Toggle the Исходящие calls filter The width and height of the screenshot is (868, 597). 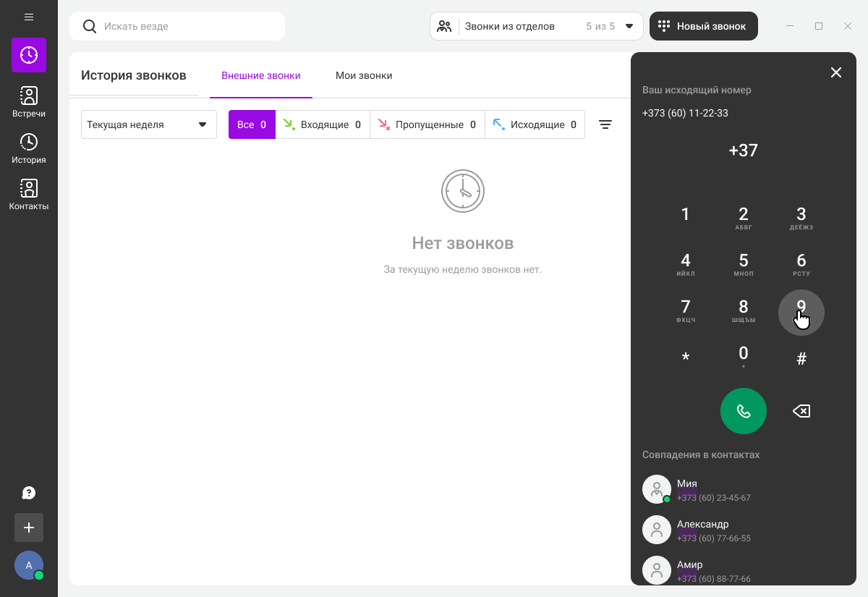click(x=535, y=124)
